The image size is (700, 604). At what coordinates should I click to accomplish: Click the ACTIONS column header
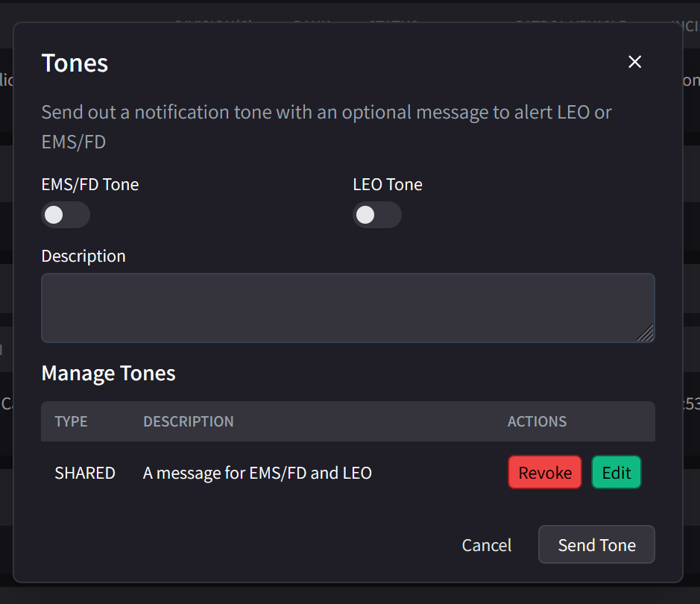pos(537,421)
